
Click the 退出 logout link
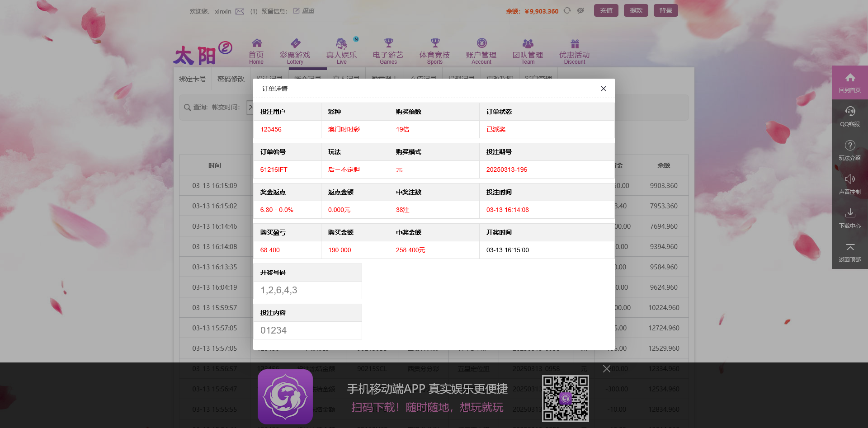pyautogui.click(x=308, y=11)
